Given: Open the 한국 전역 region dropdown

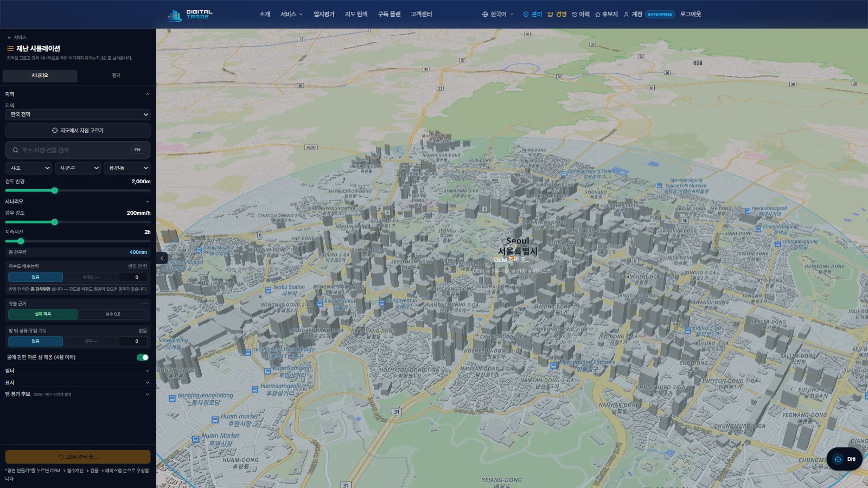Looking at the screenshot, I should (x=78, y=114).
